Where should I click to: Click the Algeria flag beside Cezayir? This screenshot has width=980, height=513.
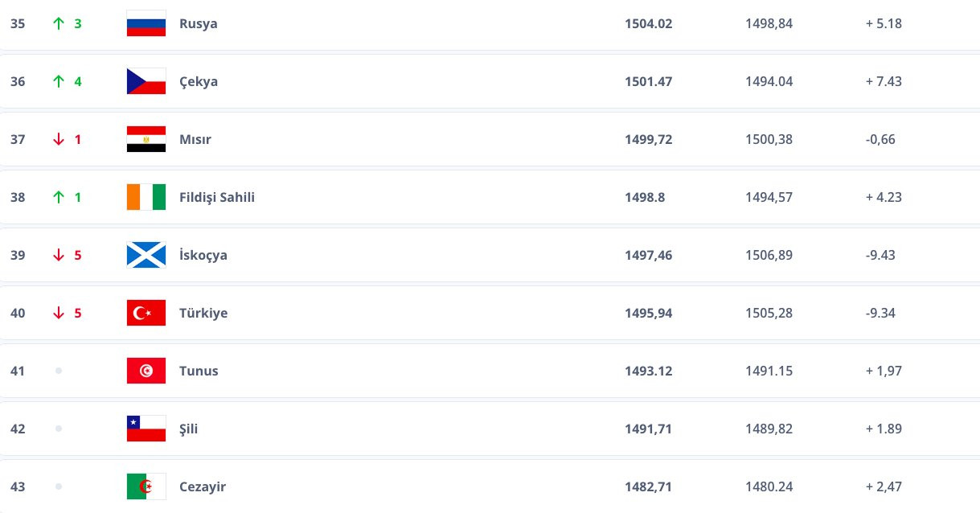(146, 486)
